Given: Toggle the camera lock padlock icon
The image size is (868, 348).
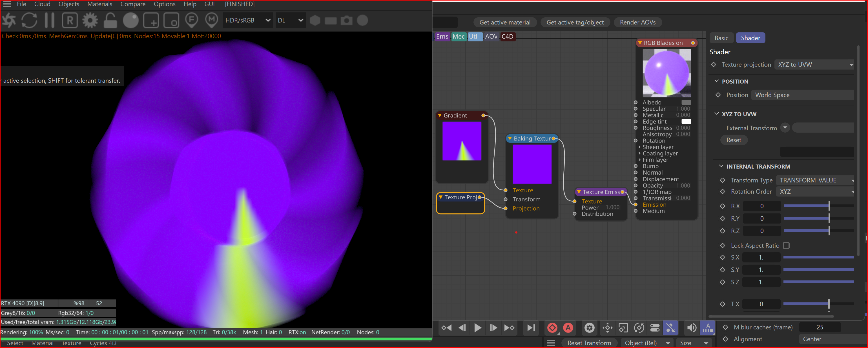Looking at the screenshot, I should click(x=110, y=21).
